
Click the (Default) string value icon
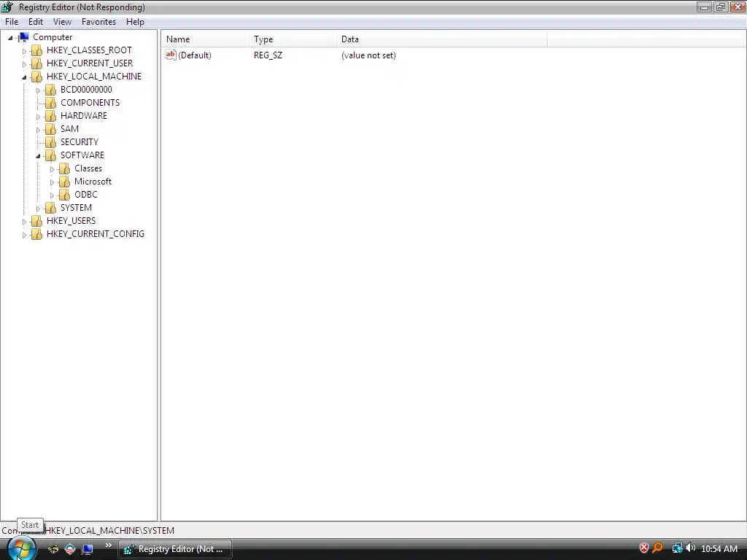click(x=171, y=55)
